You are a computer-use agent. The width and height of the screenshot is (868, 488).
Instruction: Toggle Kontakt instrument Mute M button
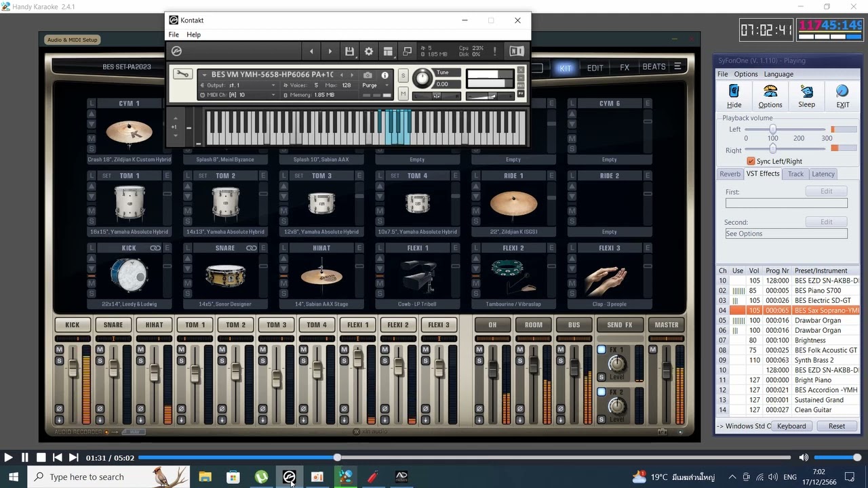tap(403, 94)
